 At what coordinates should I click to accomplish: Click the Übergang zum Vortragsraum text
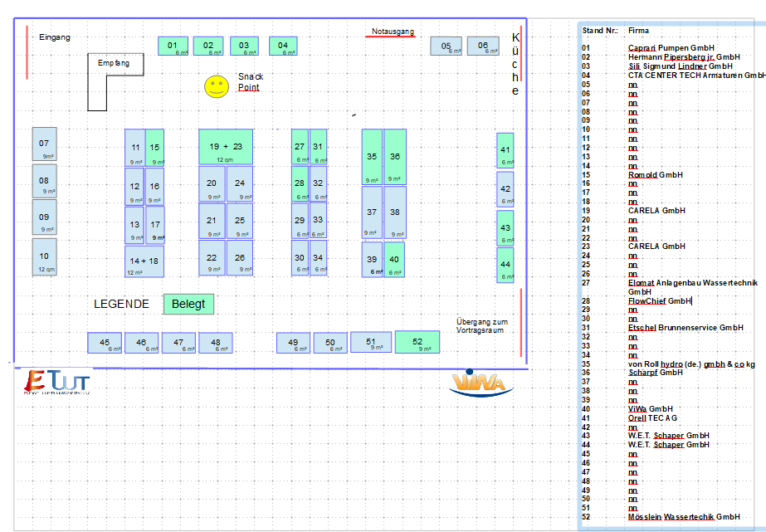coord(482,326)
